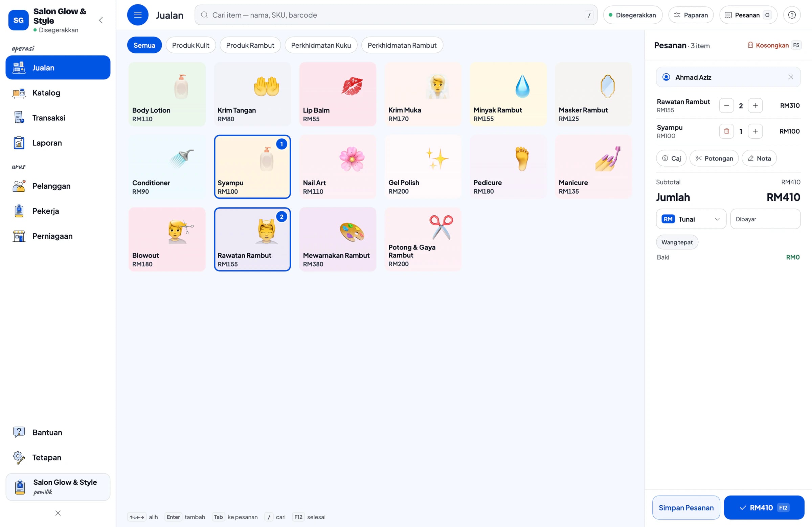812x527 pixels.
Task: Filter by Produk Rambut
Action: click(x=250, y=45)
